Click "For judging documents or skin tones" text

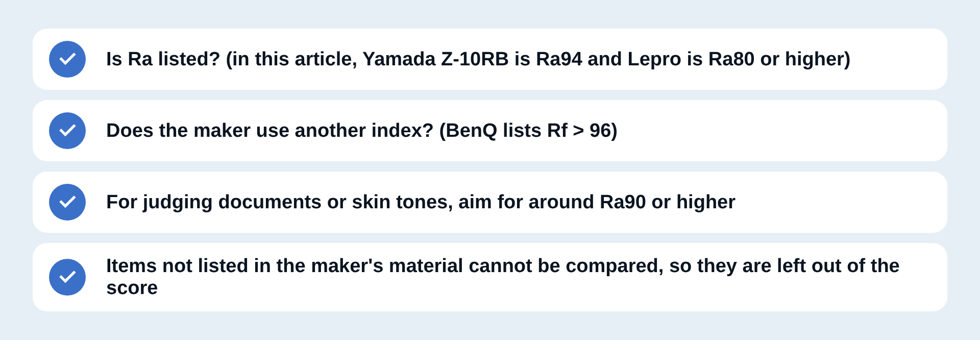279,202
